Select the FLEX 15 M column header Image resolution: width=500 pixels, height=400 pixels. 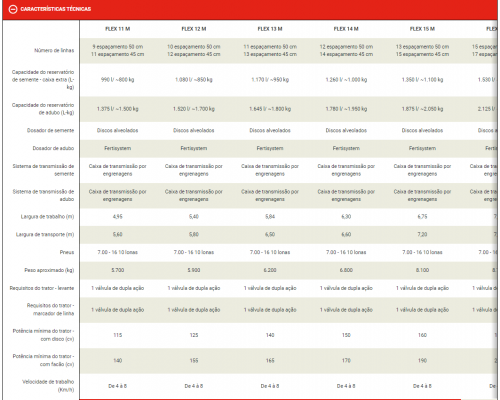pyautogui.click(x=422, y=29)
